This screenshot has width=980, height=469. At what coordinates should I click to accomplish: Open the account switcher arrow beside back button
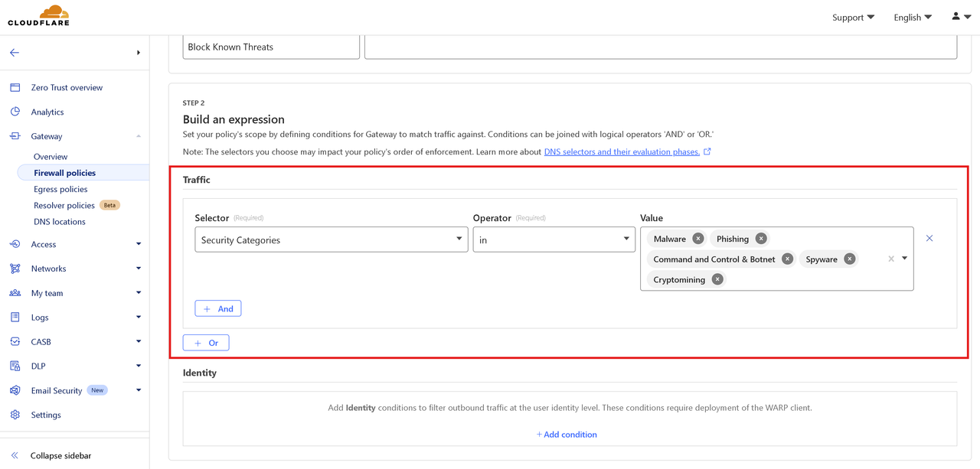(x=139, y=53)
